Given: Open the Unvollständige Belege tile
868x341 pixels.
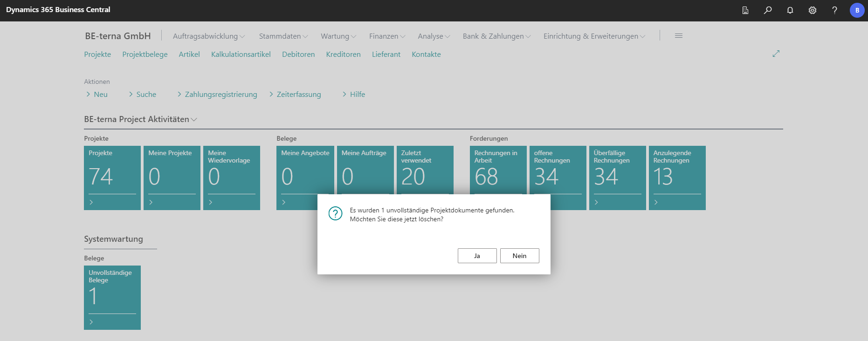Looking at the screenshot, I should pos(112,297).
